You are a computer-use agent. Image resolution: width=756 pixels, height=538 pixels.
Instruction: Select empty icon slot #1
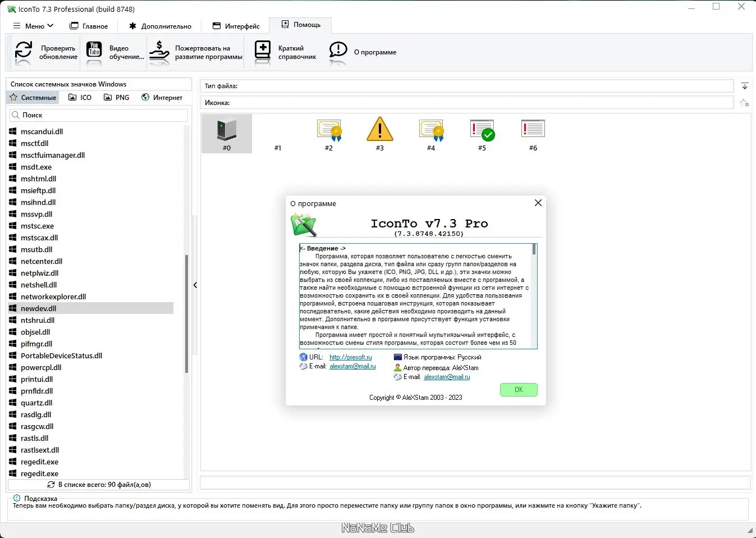coord(278,134)
